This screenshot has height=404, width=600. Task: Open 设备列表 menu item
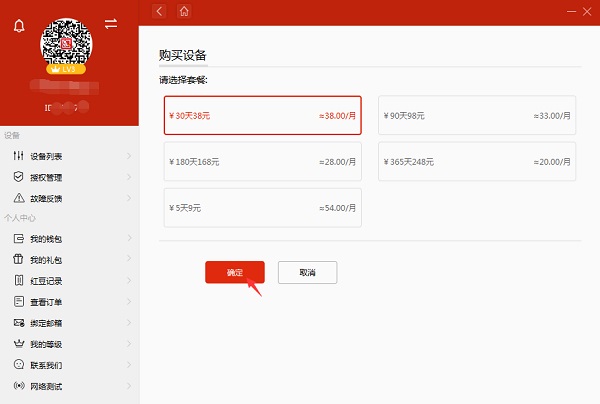pos(69,156)
